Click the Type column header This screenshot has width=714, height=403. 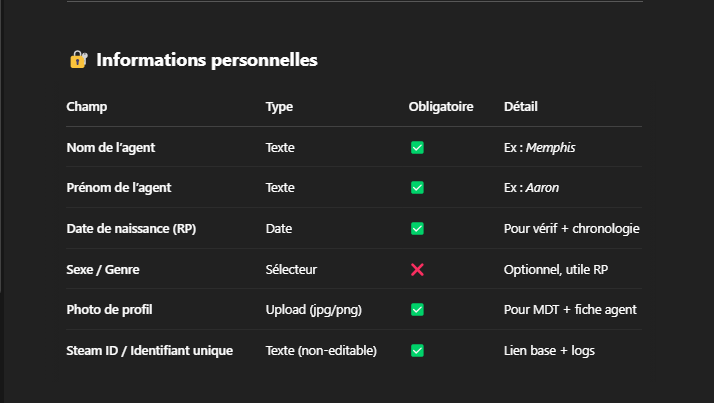[279, 106]
